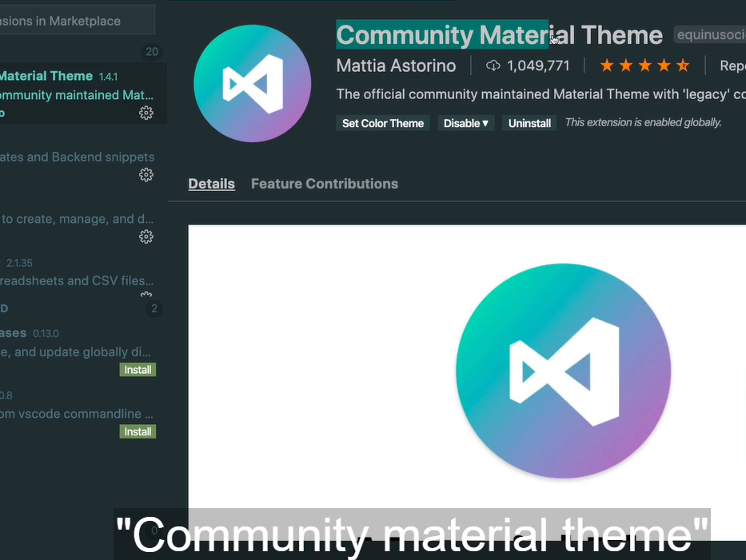Focus the Search Extensions in Marketplace field

(78, 21)
